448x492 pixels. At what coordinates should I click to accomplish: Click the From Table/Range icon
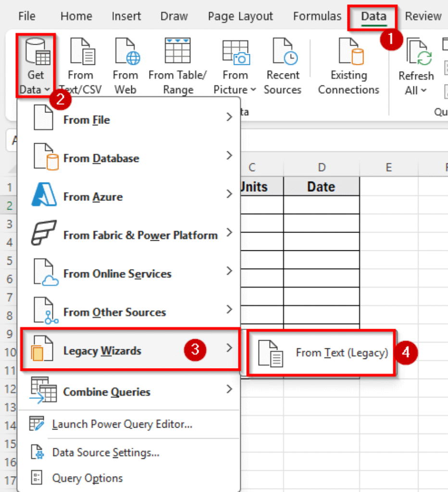pyautogui.click(x=178, y=50)
